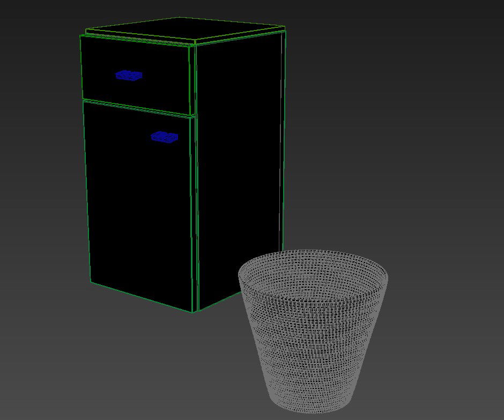Select the blue drawer handle on the cabinet

point(129,76)
